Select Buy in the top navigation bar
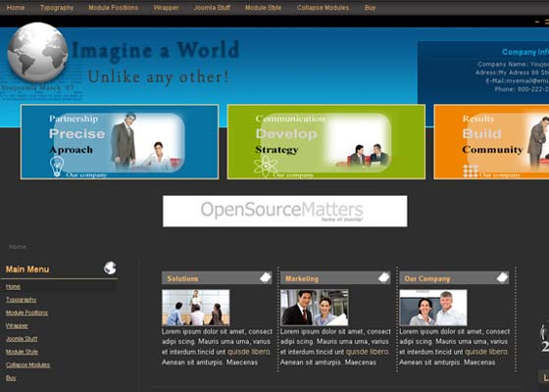This screenshot has height=392, width=549. point(370,8)
